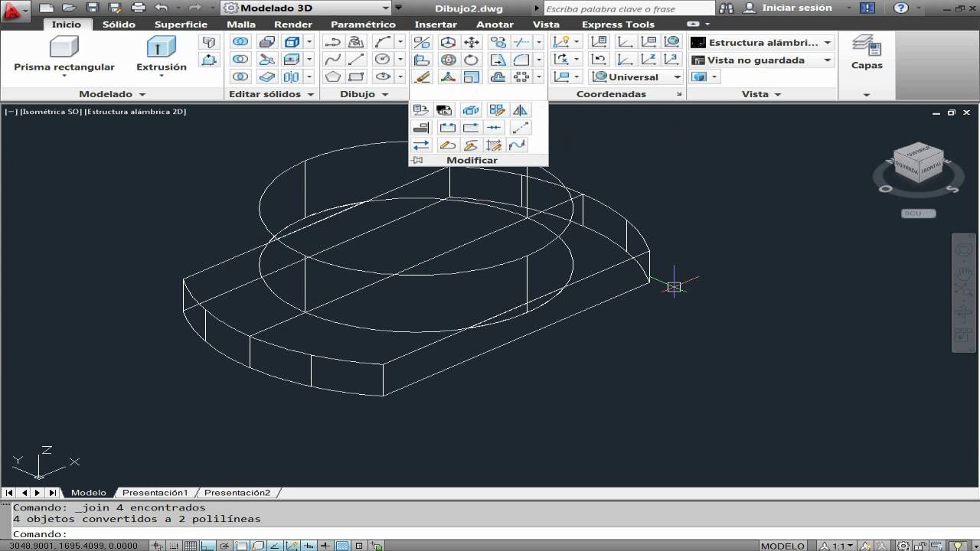Select the Prisma rectangular solid tool
Viewport: 980px width, 551px height.
[x=64, y=54]
